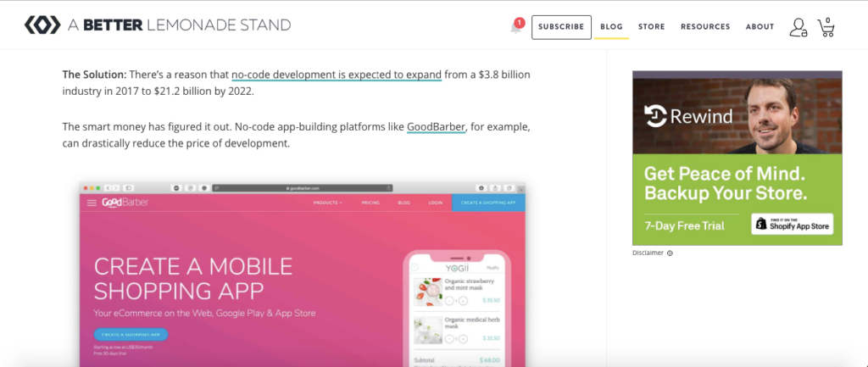The image size is (868, 367).
Task: Click the hamburger menu icon in GoodBarber screenshot
Action: tap(92, 203)
